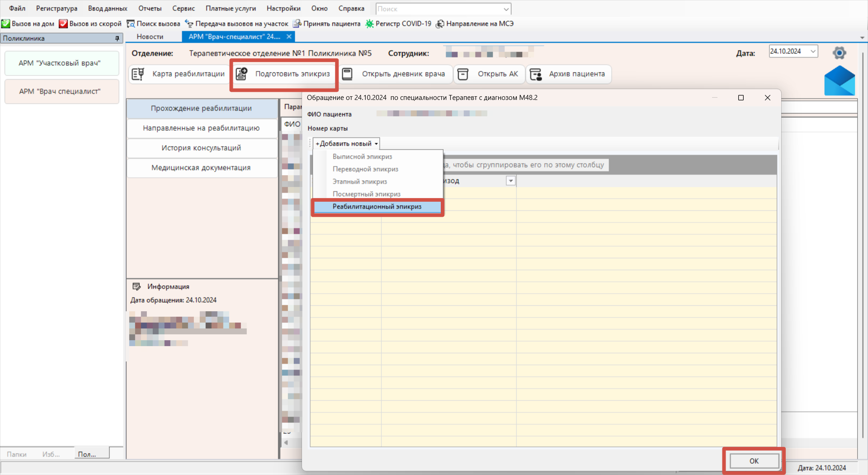This screenshot has width=868, height=475.
Task: Click the rehabilitation card icon
Action: pyautogui.click(x=138, y=74)
